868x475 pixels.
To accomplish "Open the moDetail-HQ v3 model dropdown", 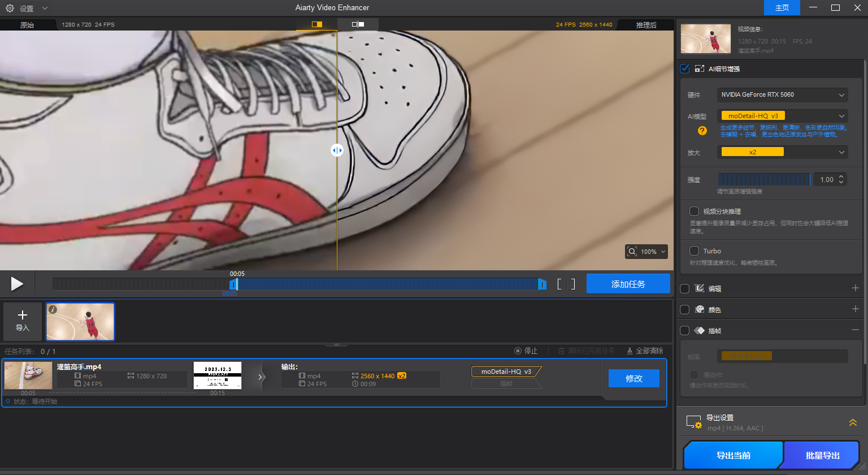I will [782, 115].
